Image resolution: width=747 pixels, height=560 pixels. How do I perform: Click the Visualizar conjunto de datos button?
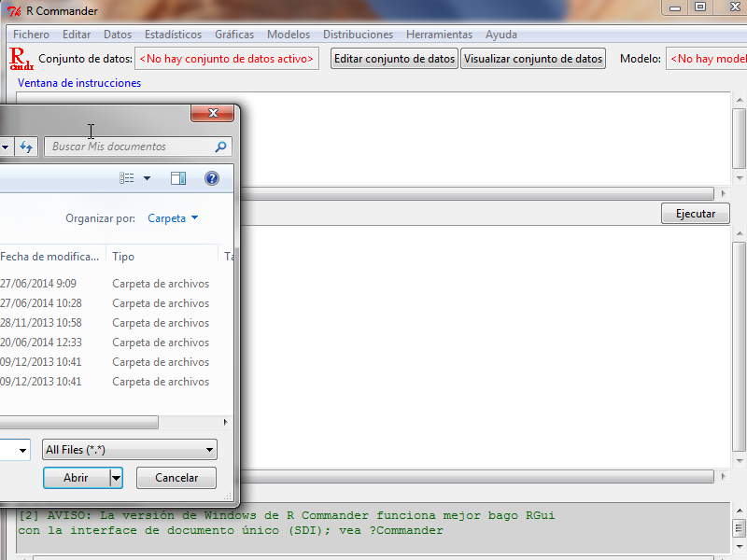(533, 59)
